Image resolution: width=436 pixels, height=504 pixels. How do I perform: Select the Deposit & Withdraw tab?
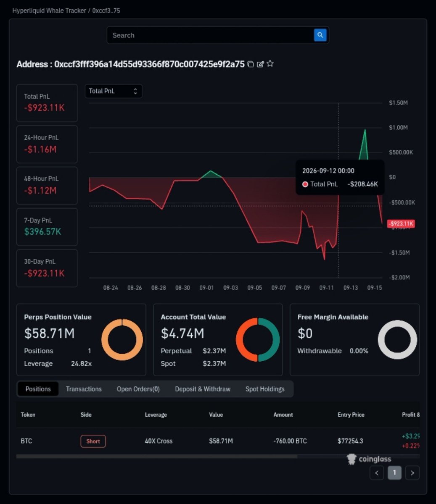(203, 389)
